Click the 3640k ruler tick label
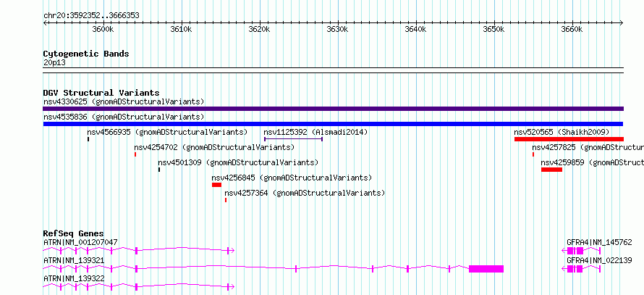The image size is (644, 295). (x=416, y=30)
